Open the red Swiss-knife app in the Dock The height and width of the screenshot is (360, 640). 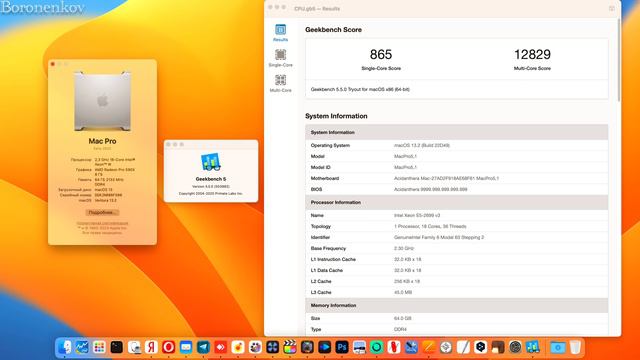(394, 347)
